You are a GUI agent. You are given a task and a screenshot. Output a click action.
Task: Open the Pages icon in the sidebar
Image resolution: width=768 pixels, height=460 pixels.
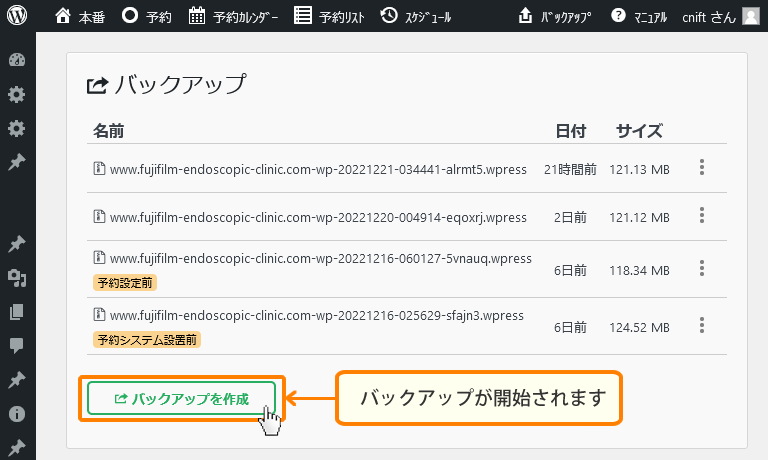coord(17,312)
